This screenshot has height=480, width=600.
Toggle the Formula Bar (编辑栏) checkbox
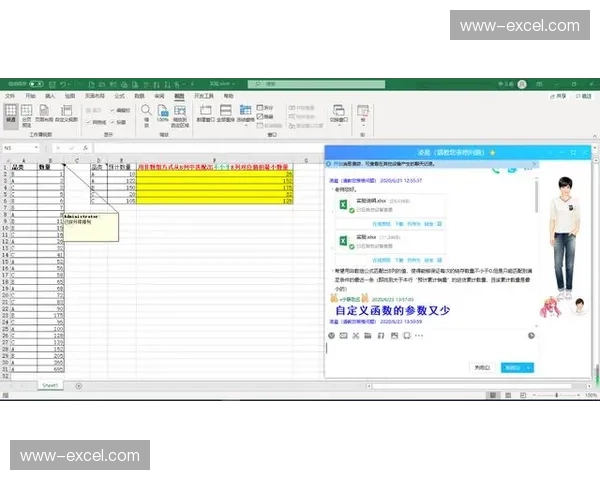click(121, 110)
